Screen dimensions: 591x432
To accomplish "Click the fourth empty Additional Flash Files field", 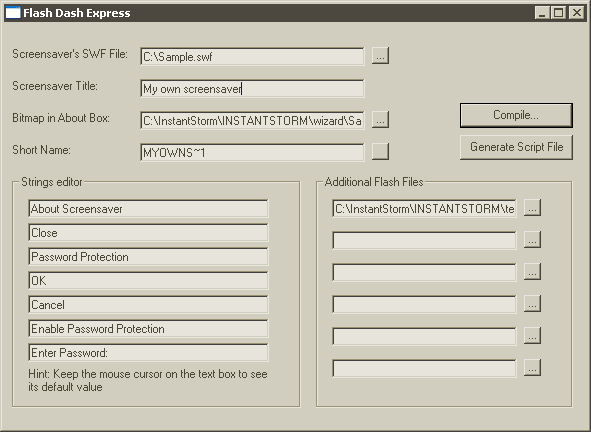I will 424,305.
